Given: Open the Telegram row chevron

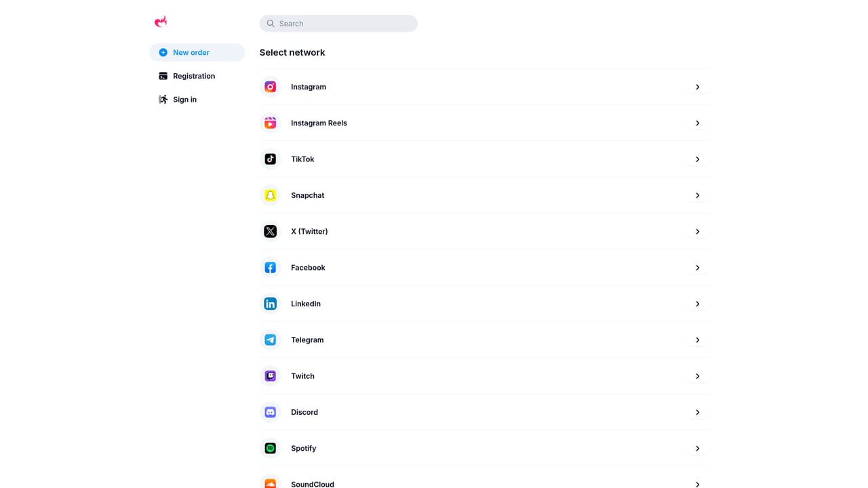Looking at the screenshot, I should [x=697, y=340].
